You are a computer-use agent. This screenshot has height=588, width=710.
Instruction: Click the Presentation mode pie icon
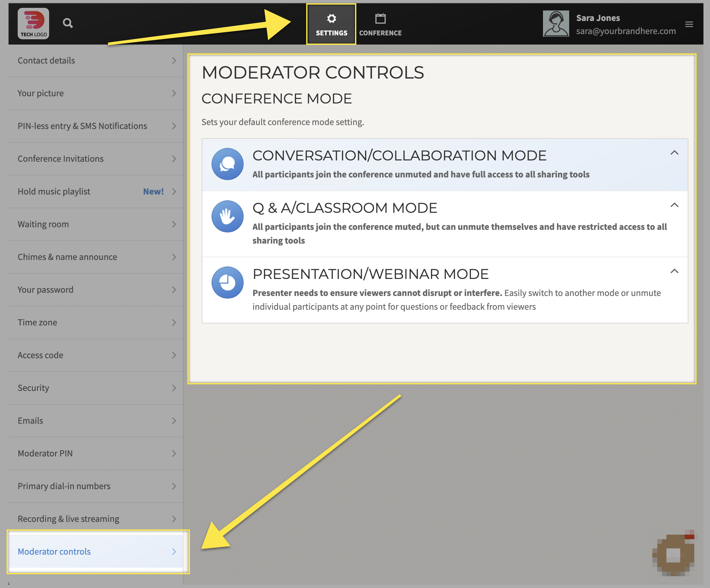[x=227, y=282]
